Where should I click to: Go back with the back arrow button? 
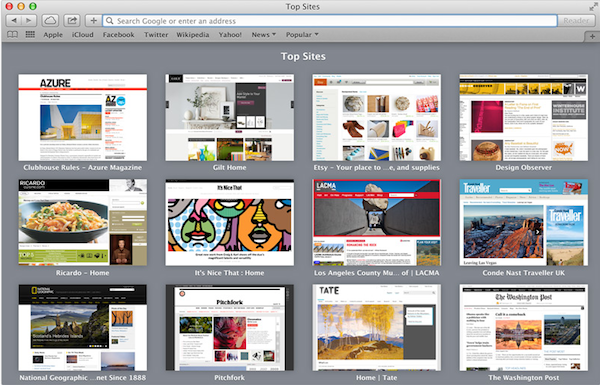click(x=14, y=21)
